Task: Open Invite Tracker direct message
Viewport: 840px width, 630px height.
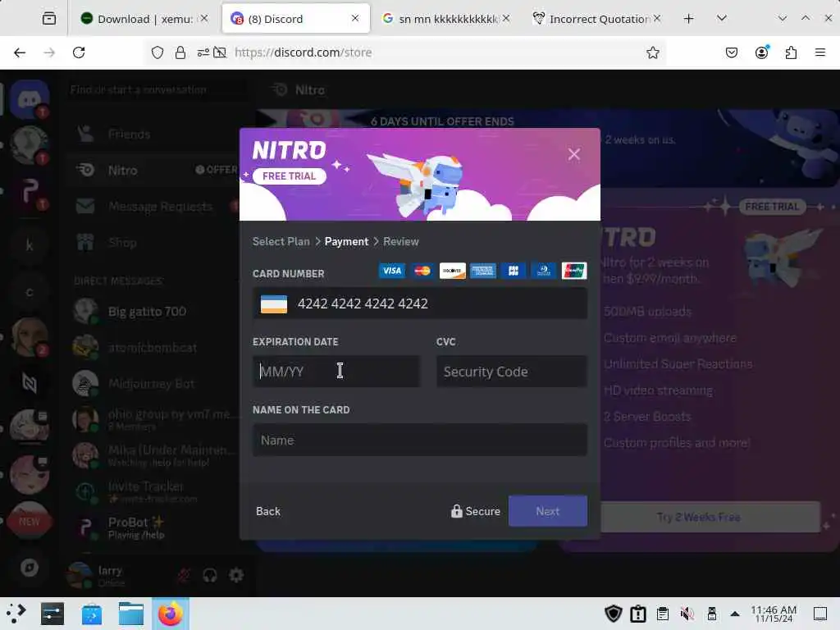Action: (x=155, y=492)
